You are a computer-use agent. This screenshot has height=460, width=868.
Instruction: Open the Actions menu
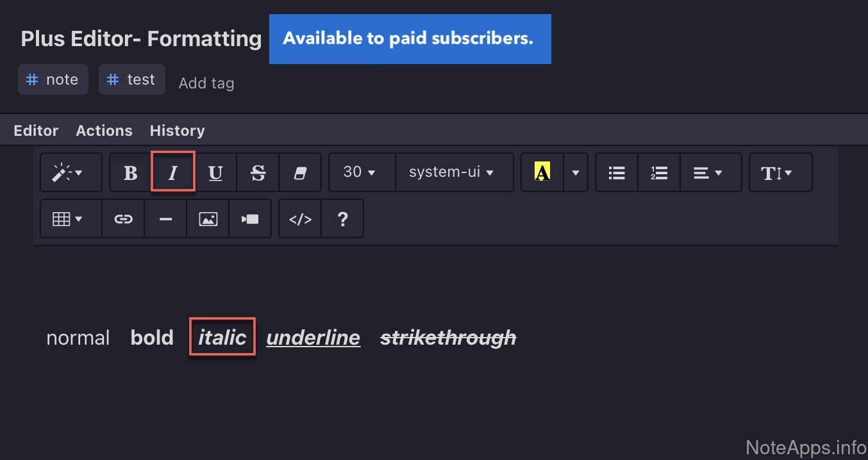click(x=104, y=131)
